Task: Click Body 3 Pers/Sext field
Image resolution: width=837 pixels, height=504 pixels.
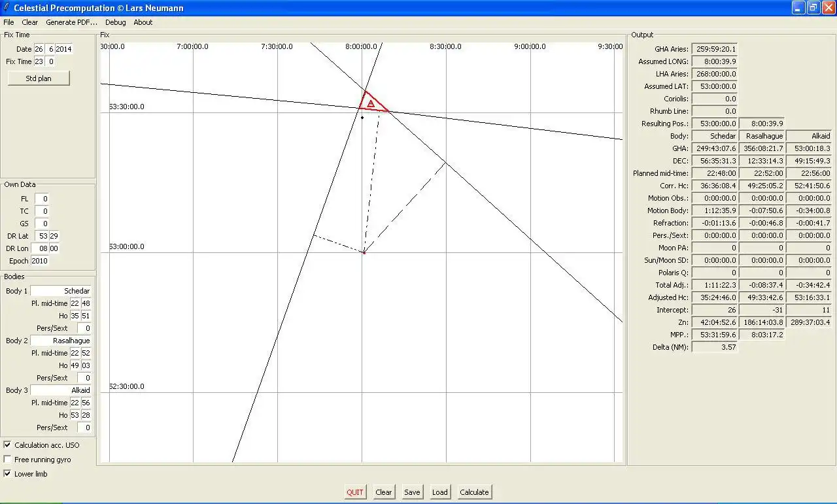Action: 84,428
